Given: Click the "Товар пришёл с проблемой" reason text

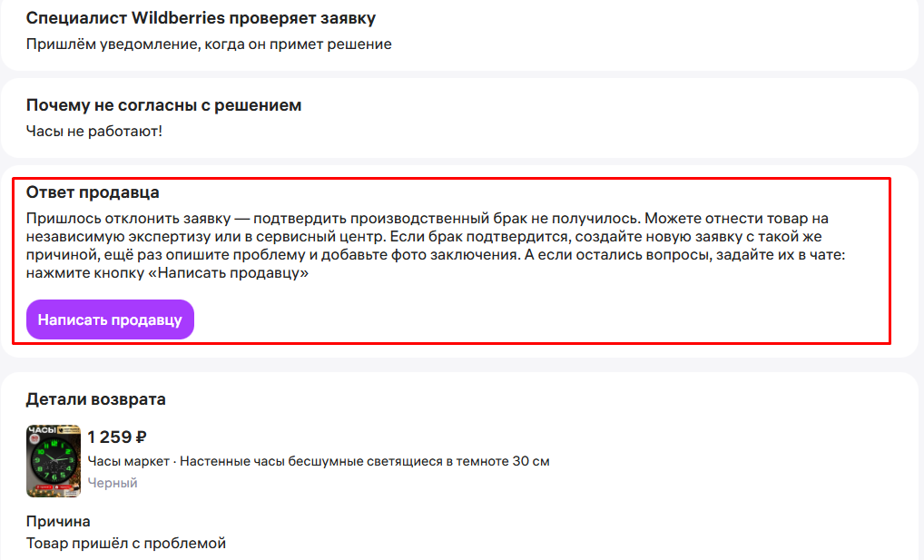Looking at the screenshot, I should tap(125, 544).
